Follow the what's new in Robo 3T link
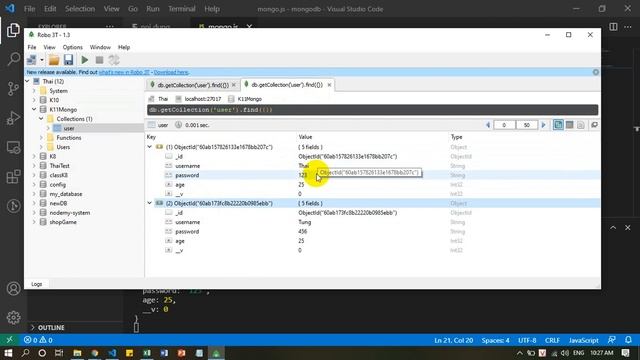 coord(124,72)
